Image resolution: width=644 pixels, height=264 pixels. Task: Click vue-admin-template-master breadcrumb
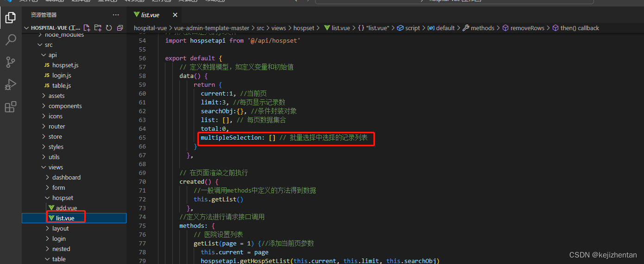(212, 28)
